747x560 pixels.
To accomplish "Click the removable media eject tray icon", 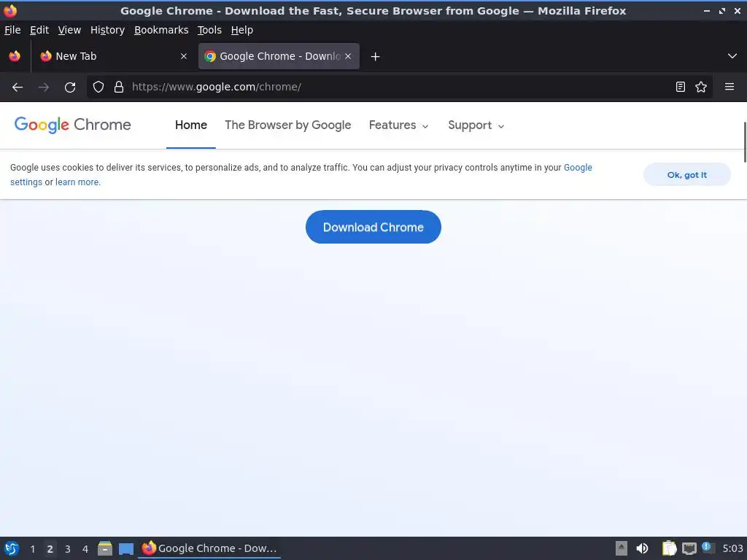I will click(622, 548).
